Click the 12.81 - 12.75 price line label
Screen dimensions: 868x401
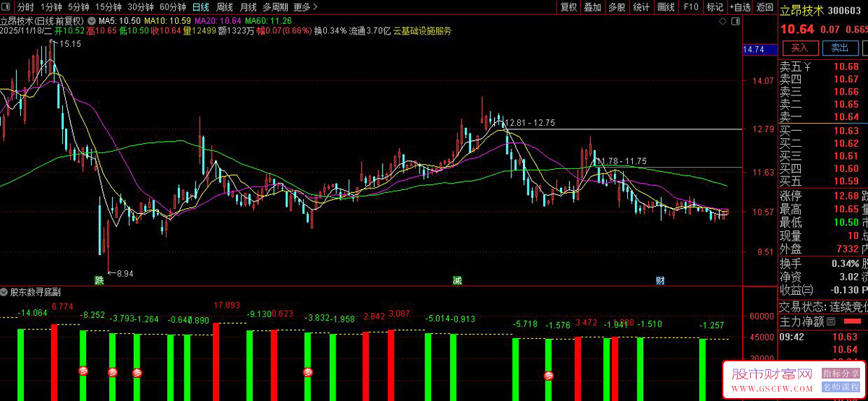[x=529, y=123]
